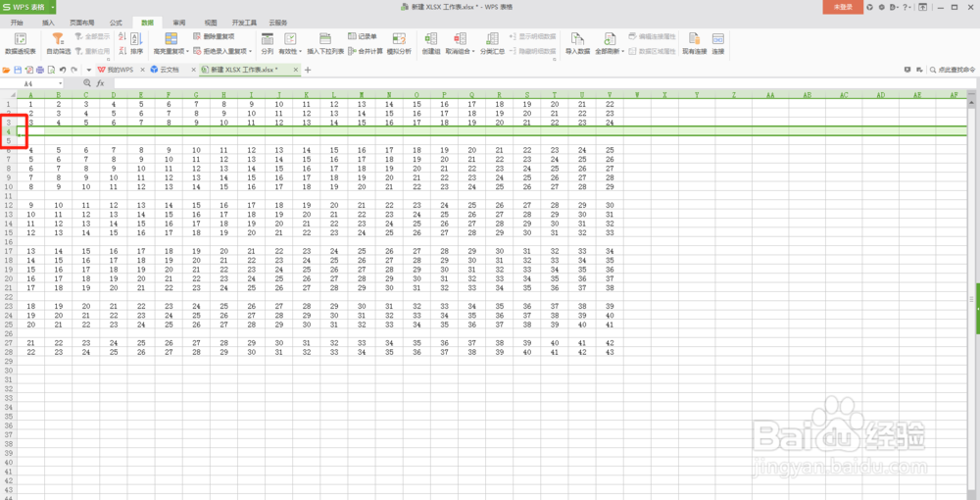Select column W header

[x=637, y=95]
